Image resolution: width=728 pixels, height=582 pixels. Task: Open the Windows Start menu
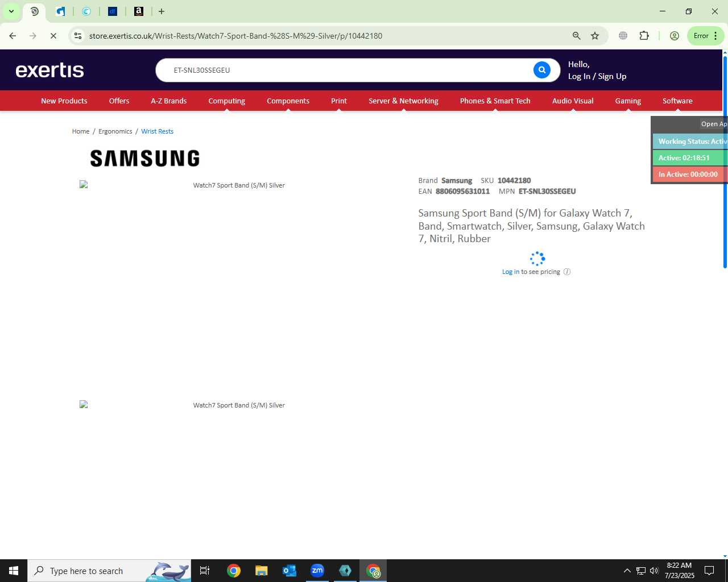14,571
